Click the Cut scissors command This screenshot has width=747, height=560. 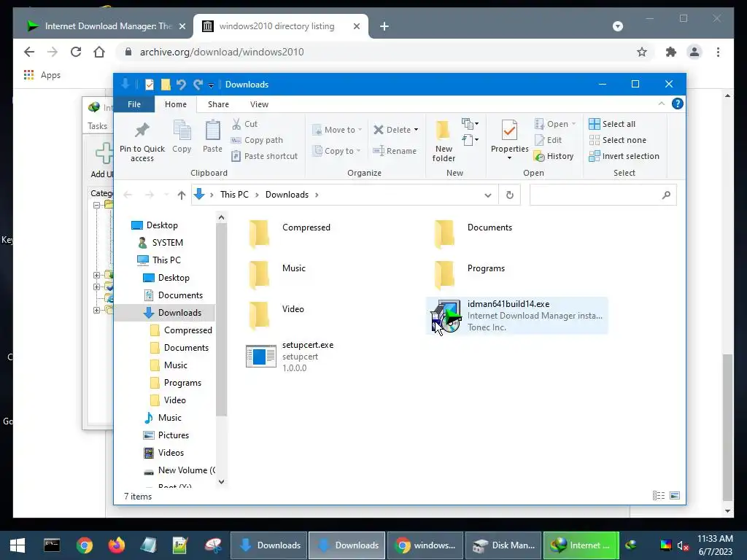pos(245,124)
